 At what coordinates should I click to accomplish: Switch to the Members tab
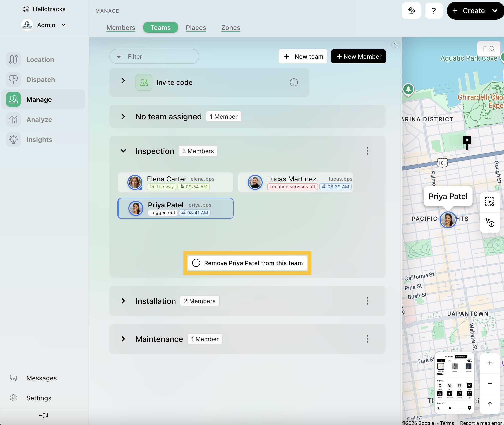[121, 28]
